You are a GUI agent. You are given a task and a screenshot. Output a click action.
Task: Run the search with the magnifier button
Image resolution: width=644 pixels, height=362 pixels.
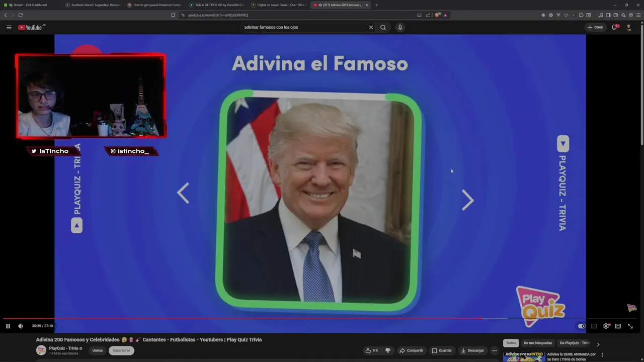tap(383, 27)
